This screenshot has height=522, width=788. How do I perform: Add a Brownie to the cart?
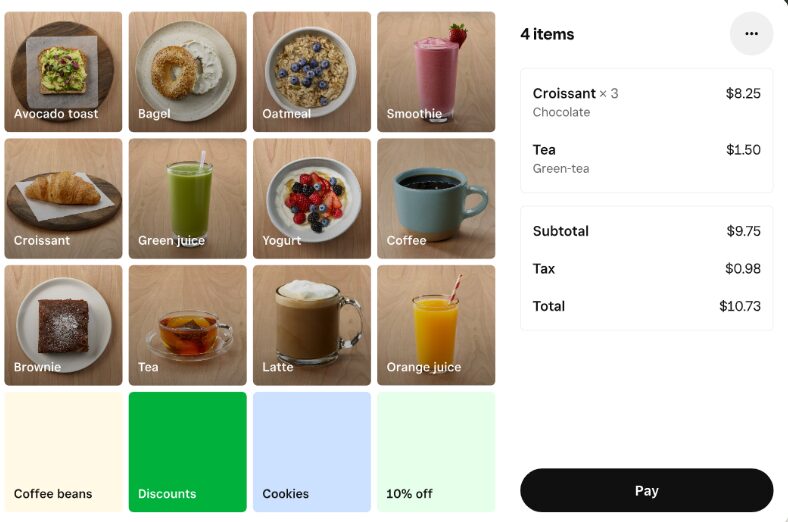coord(63,325)
